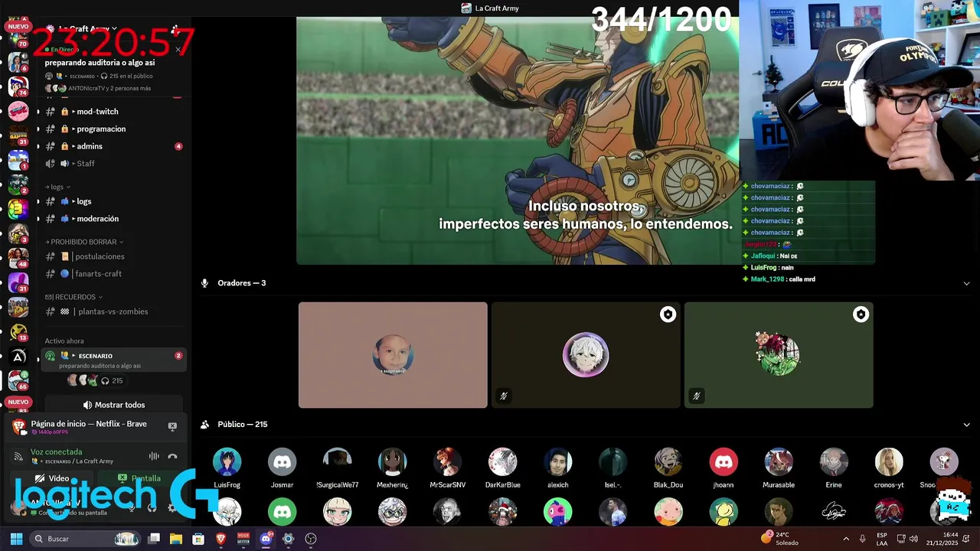Open server icon with 65 badge

(x=18, y=380)
